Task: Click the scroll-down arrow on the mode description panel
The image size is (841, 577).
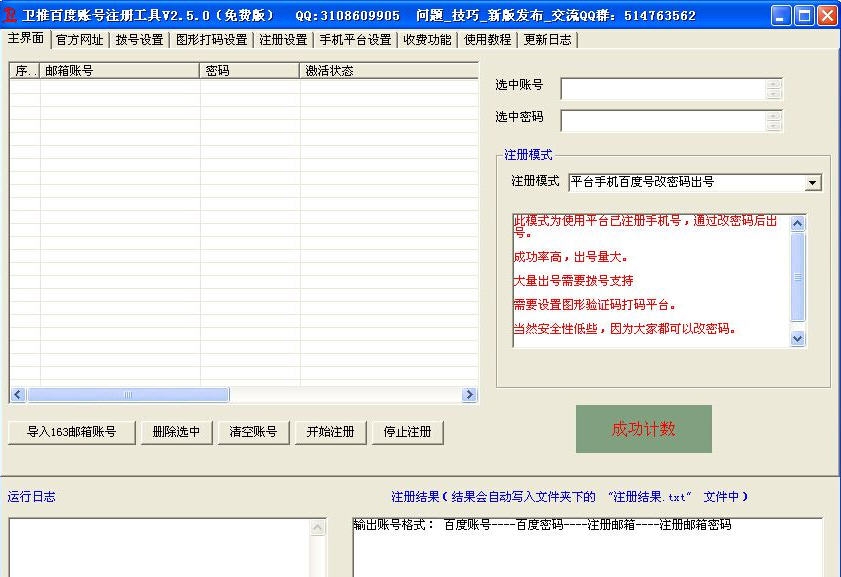Action: pos(797,338)
